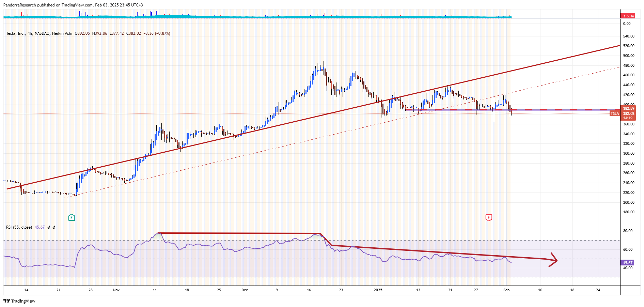Viewport: 644px width, 307px height.
Task: Click the red earnings E marker
Action: (x=489, y=217)
